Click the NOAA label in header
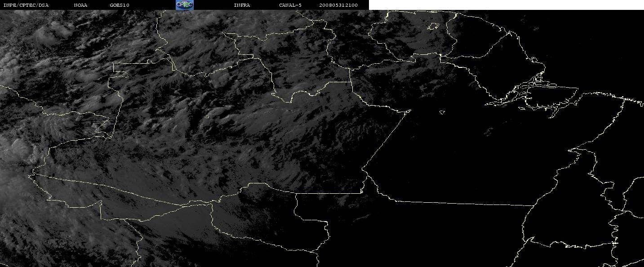Image resolution: width=644 pixels, height=267 pixels. click(x=81, y=5)
